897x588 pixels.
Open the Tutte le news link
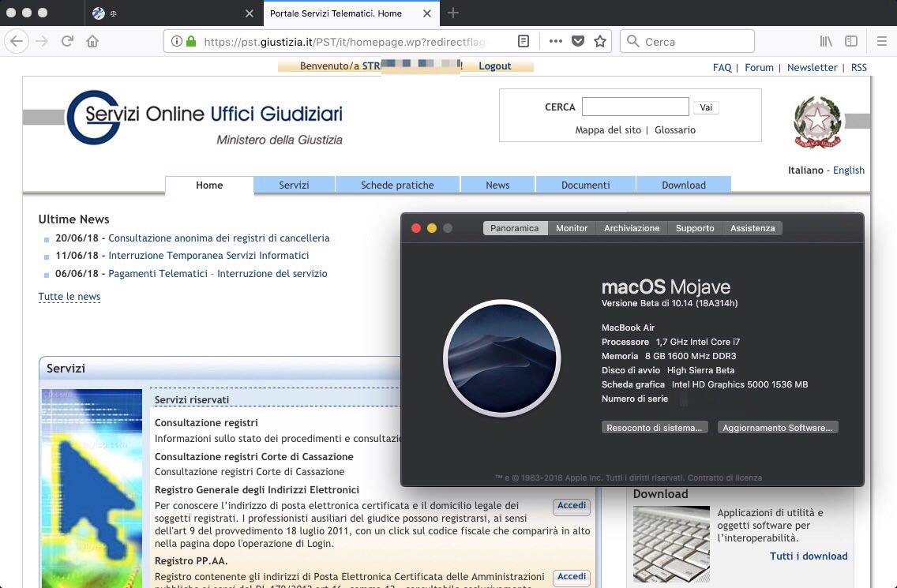tap(69, 296)
